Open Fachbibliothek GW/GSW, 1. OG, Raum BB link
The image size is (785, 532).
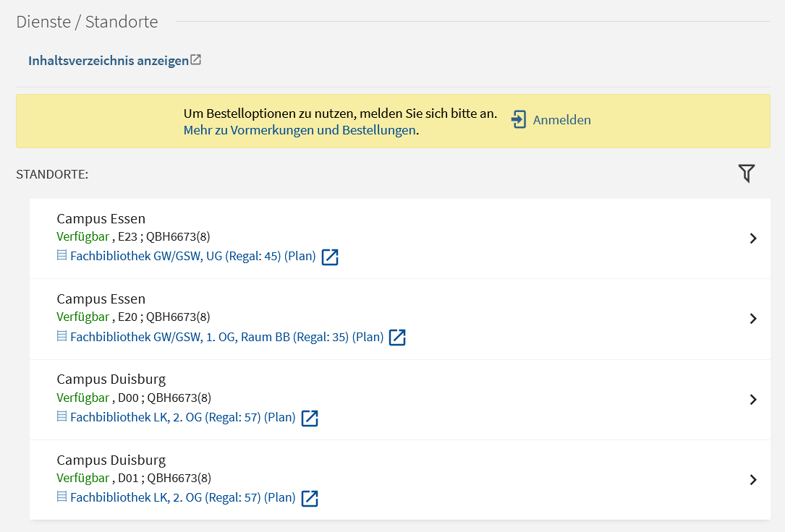[x=226, y=338]
